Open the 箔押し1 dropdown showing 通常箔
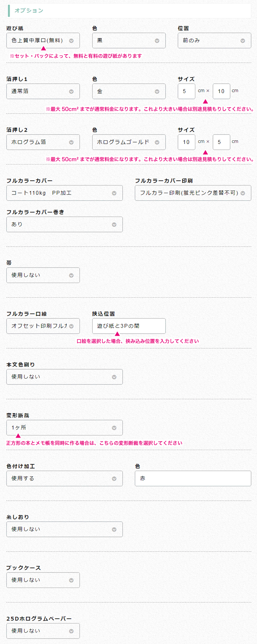 [43, 91]
